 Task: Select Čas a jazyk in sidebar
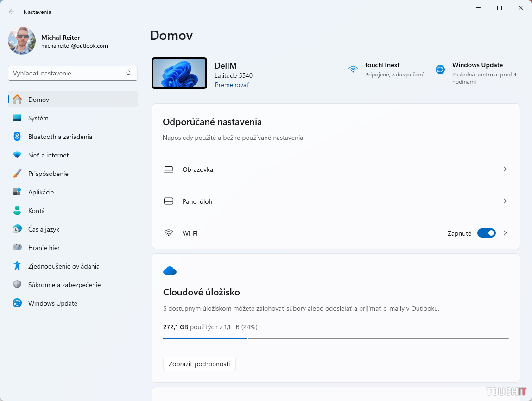pos(44,229)
